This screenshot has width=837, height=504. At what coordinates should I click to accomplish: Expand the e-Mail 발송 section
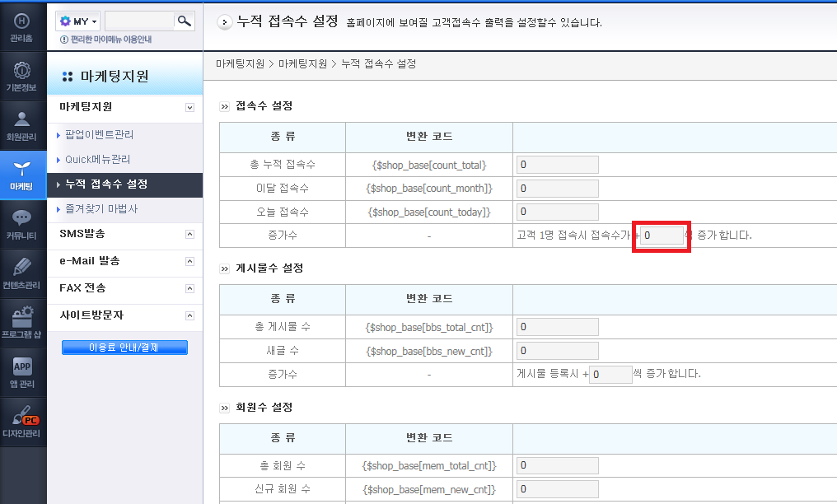189,261
